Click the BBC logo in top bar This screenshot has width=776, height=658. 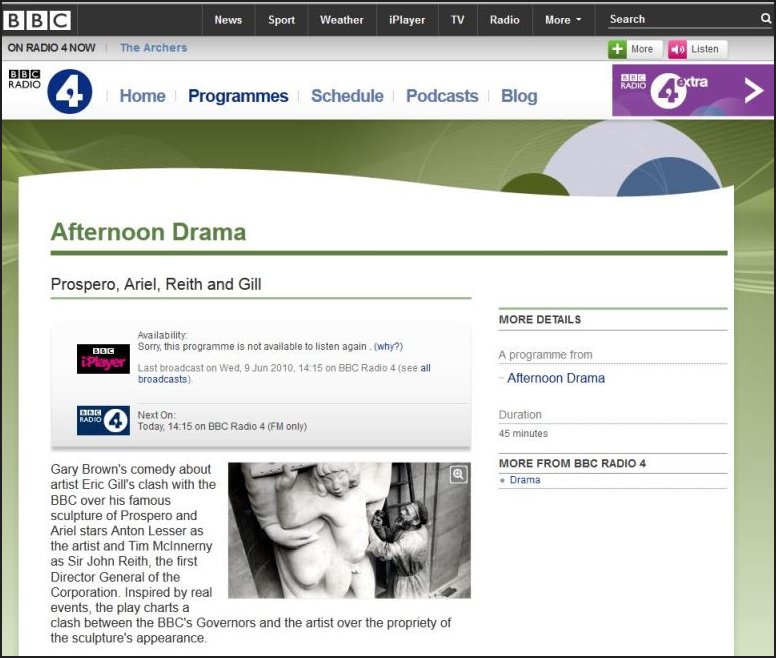click(x=38, y=20)
